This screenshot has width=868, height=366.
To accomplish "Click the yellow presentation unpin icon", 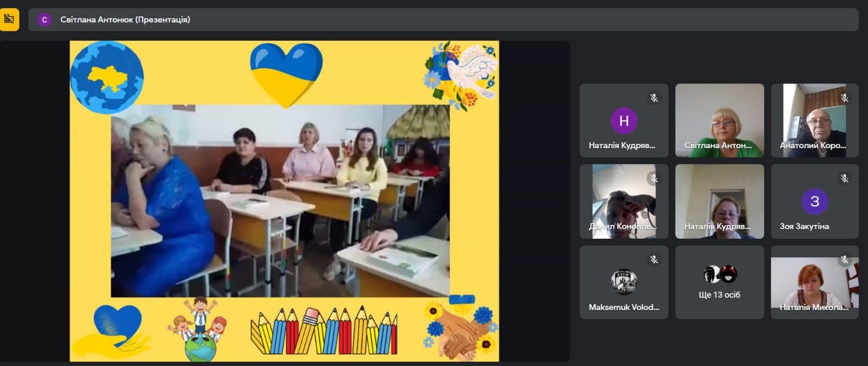I will click(9, 20).
